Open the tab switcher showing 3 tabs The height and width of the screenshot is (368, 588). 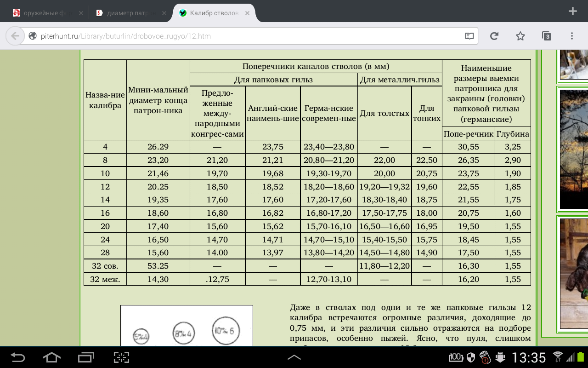coord(546,36)
